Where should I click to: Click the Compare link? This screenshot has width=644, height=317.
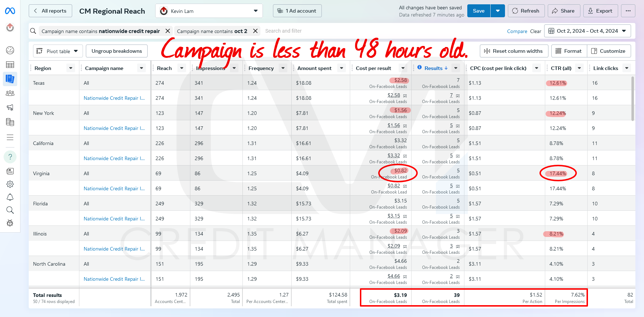click(x=517, y=31)
